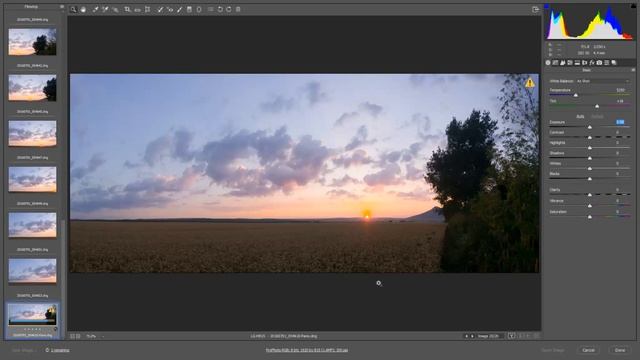Image resolution: width=640 pixels, height=360 pixels.
Task: Select the Graduated Filter tool
Action: (x=189, y=9)
